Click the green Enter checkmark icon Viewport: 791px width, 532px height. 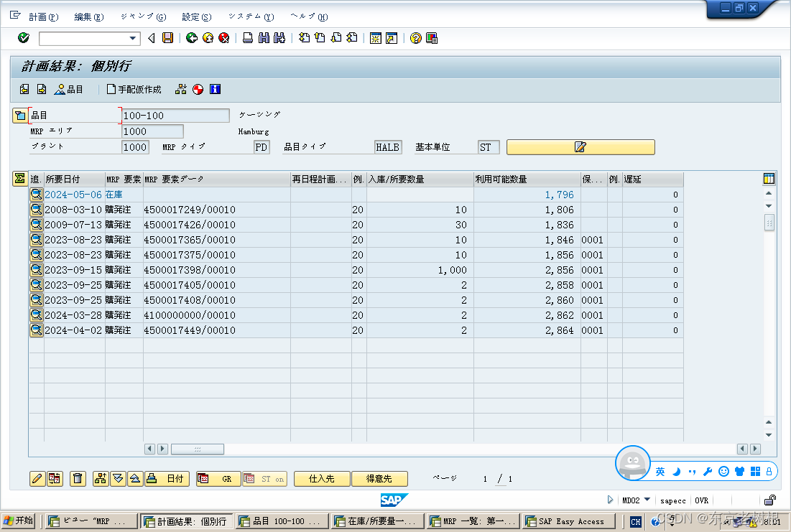point(24,38)
